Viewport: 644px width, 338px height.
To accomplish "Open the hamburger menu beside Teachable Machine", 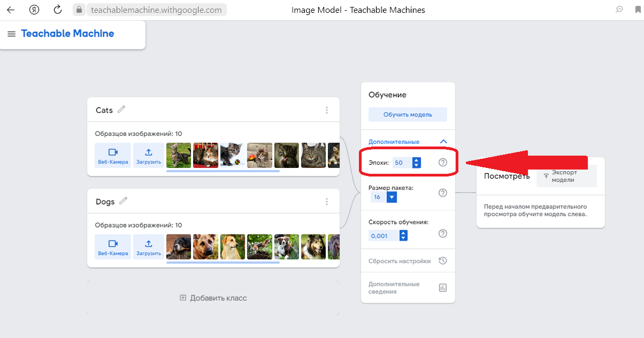I will pyautogui.click(x=11, y=34).
